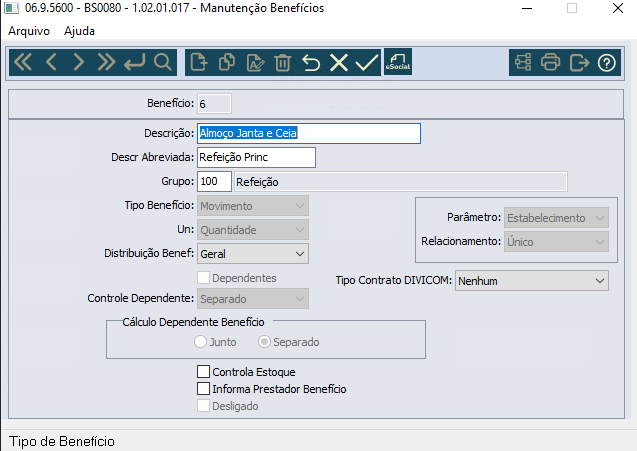Exit using the door arrow icon
This screenshot has width=637, height=451.
(x=579, y=63)
